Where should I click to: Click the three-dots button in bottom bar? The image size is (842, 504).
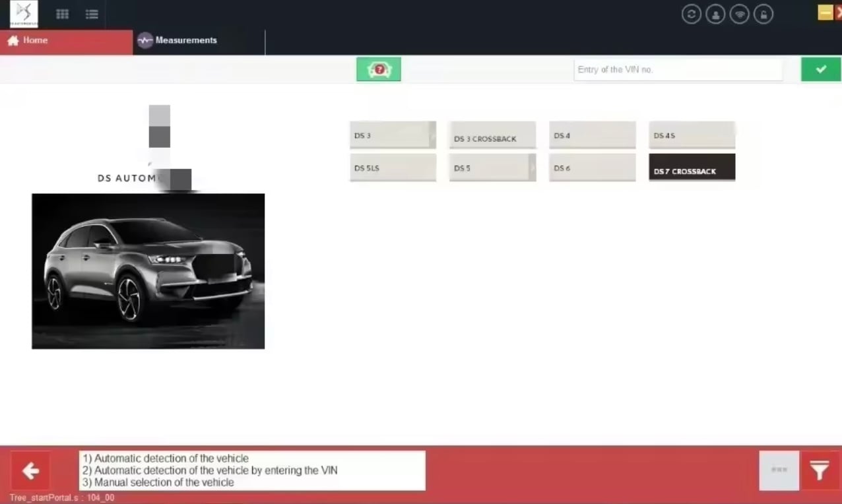point(779,470)
